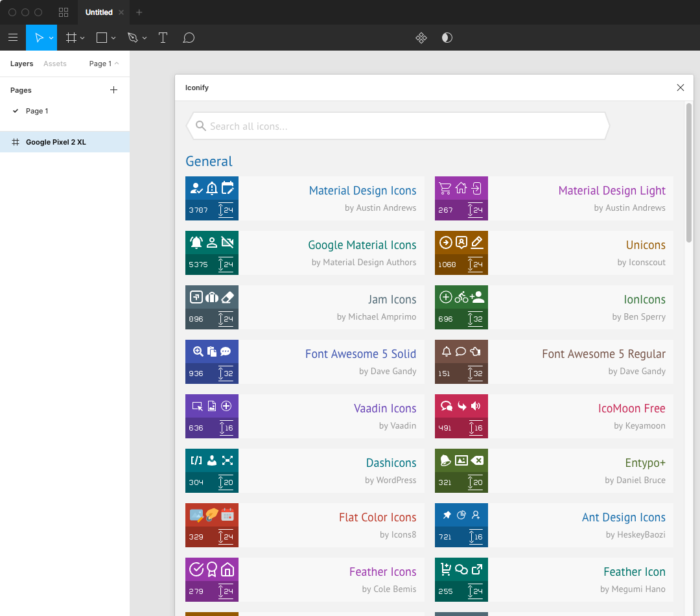Open IonIcons collection

coord(554,307)
